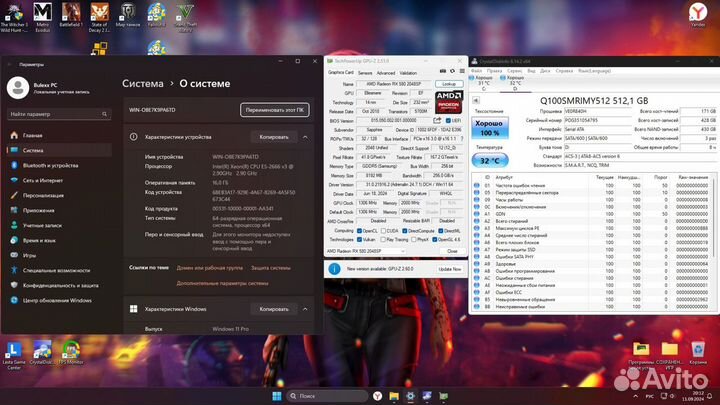The height and width of the screenshot is (405, 720).
Task: Click the Хорошо 100% health status indicator
Action: click(490, 128)
